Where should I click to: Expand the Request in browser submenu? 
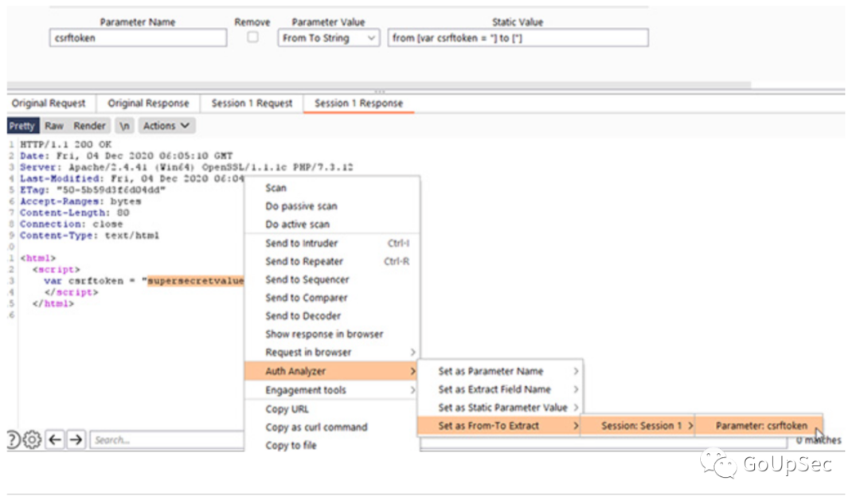point(332,352)
